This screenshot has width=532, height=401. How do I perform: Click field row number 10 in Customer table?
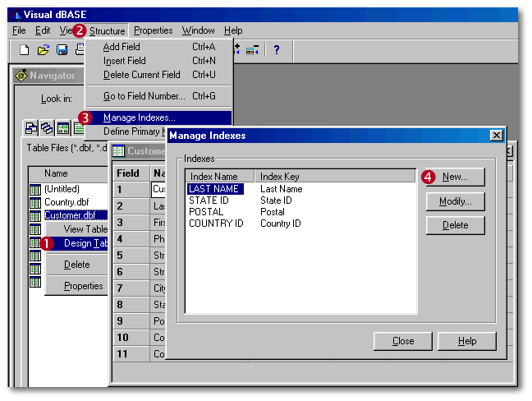coord(131,338)
